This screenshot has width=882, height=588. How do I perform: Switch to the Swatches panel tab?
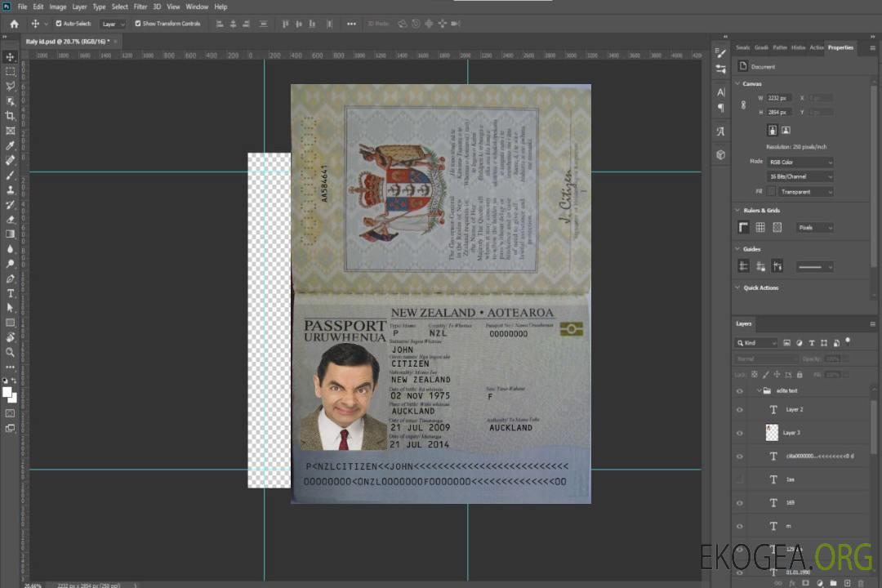coord(743,48)
